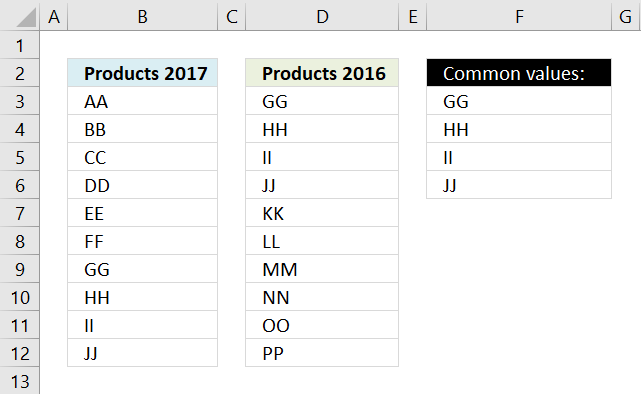The image size is (641, 394).
Task: Select row 7 header
Action: click(x=20, y=213)
